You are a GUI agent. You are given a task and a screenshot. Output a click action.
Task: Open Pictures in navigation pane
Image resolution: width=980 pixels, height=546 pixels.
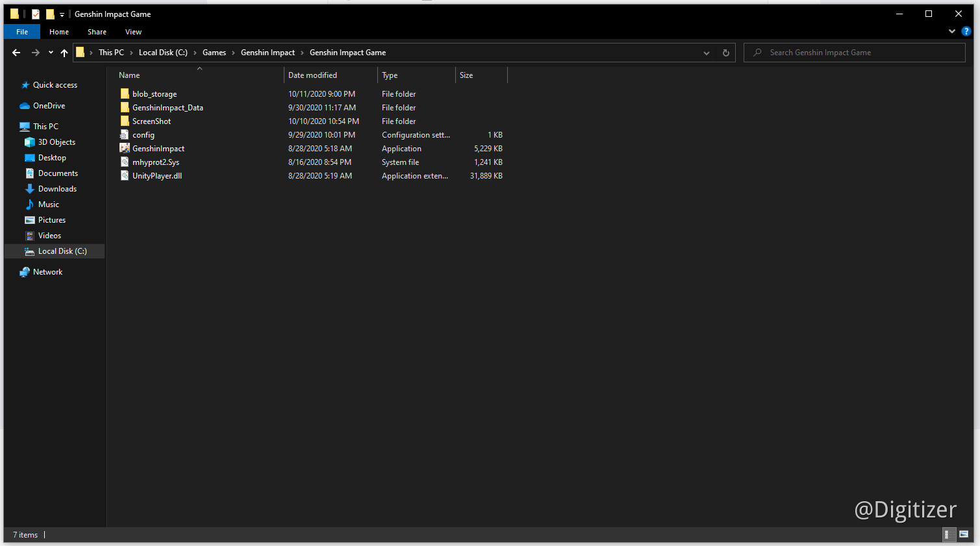tap(52, 220)
